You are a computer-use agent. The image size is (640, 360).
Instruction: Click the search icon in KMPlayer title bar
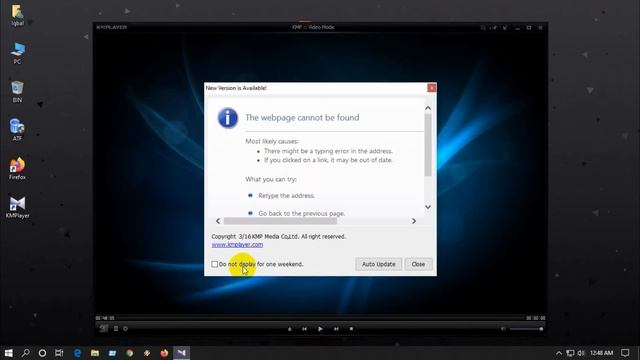coord(483,27)
